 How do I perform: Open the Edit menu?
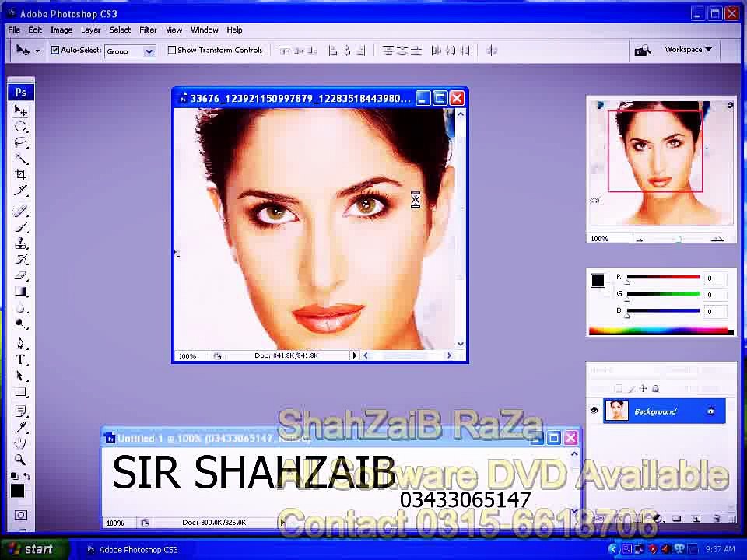(35, 30)
